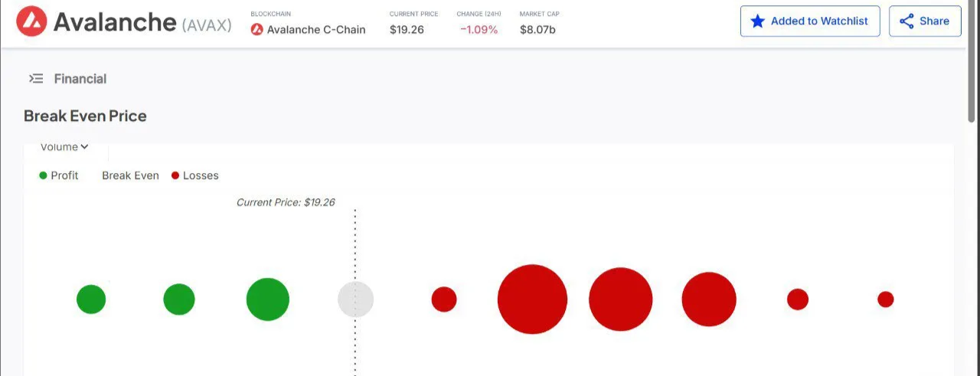
Task: Click the largest green profit bubble
Action: tap(268, 299)
